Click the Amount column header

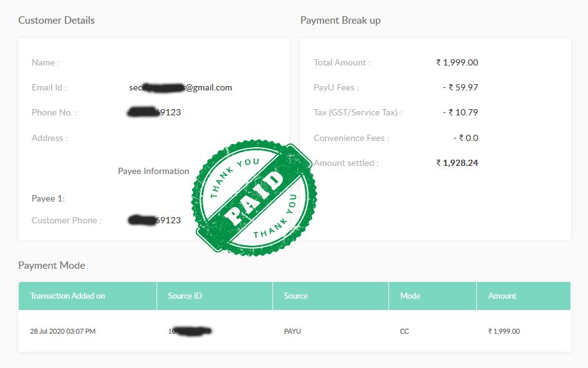(x=524, y=296)
